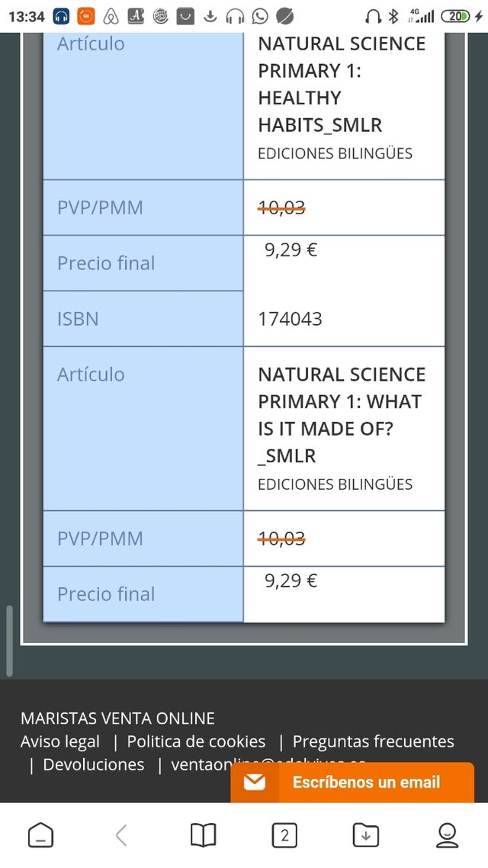The height and width of the screenshot is (868, 488).
Task: Tap the back arrow in browser bottom bar
Action: pos(122,834)
